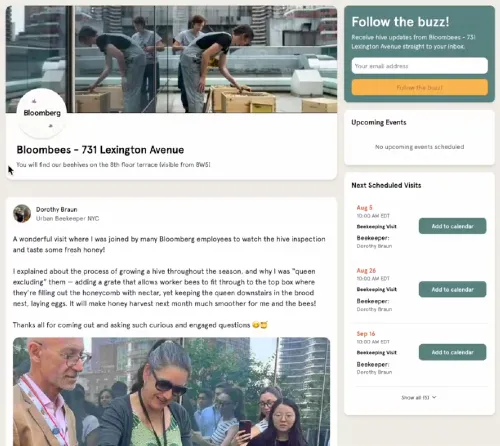This screenshot has height=446, width=500.
Task: Click the Sep 16 date label
Action: [x=366, y=334]
